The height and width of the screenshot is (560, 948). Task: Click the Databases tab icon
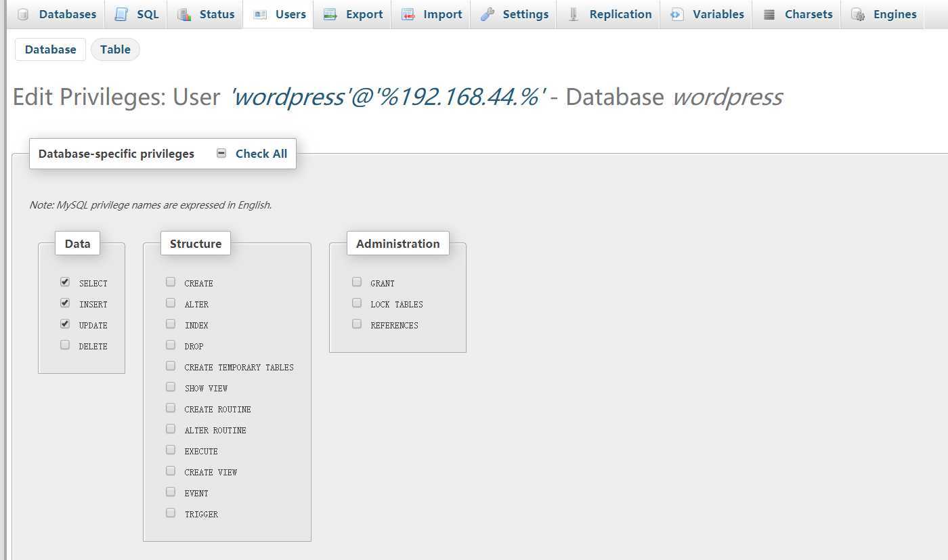(24, 14)
